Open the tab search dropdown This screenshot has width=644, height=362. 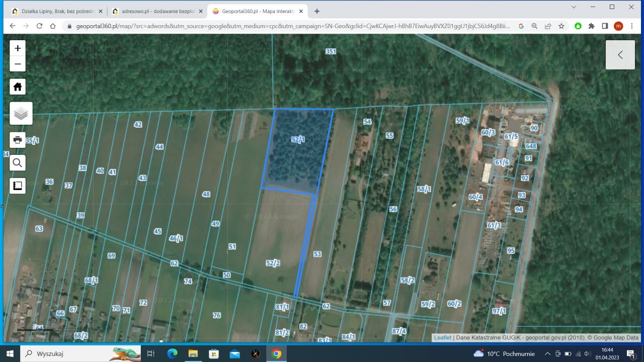(x=574, y=7)
